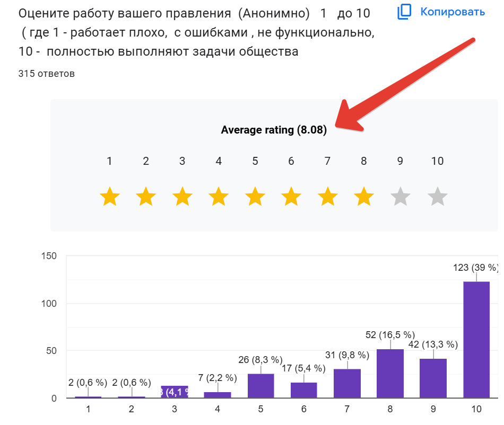Click the Average rating (8.08) title
The width and height of the screenshot is (504, 425).
[x=274, y=130]
